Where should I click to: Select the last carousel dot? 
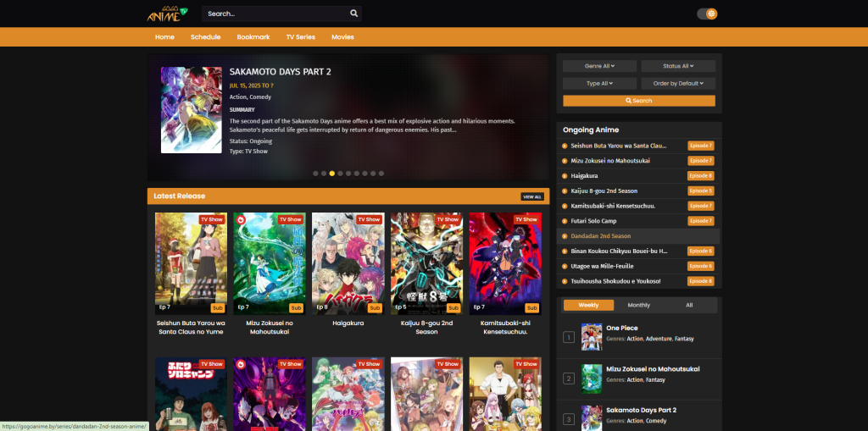(381, 174)
